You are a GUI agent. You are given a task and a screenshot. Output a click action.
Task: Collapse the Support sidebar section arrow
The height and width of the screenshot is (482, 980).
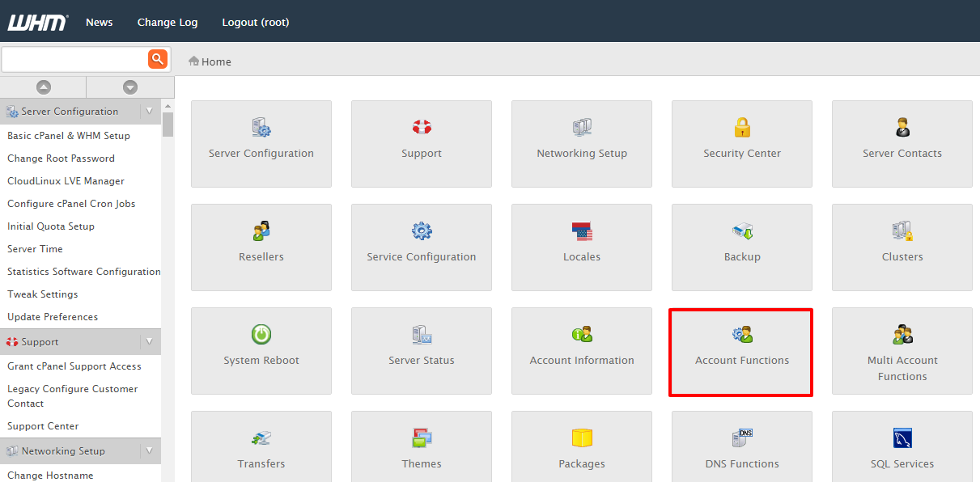point(149,341)
